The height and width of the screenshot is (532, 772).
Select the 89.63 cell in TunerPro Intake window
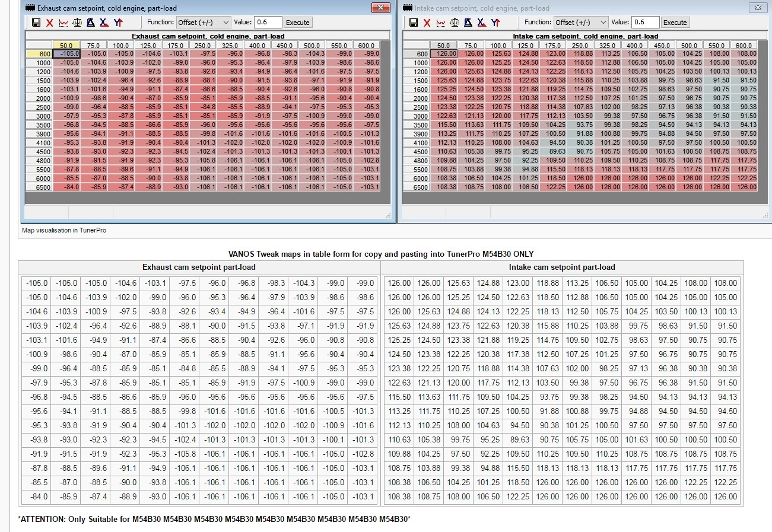tap(553, 152)
